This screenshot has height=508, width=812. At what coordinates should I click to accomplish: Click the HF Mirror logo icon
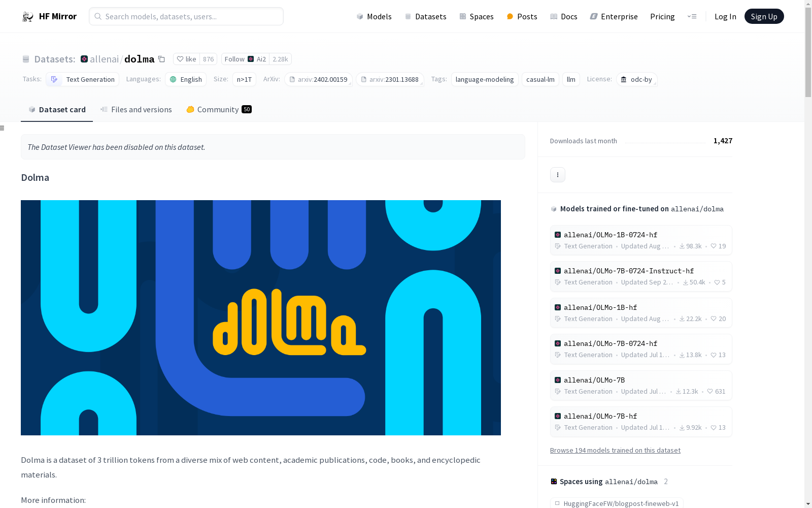[x=28, y=17]
